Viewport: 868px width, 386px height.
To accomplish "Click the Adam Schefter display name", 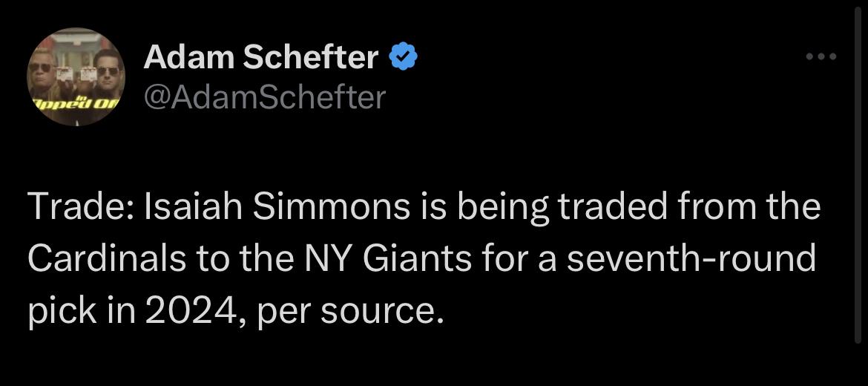I will [261, 57].
